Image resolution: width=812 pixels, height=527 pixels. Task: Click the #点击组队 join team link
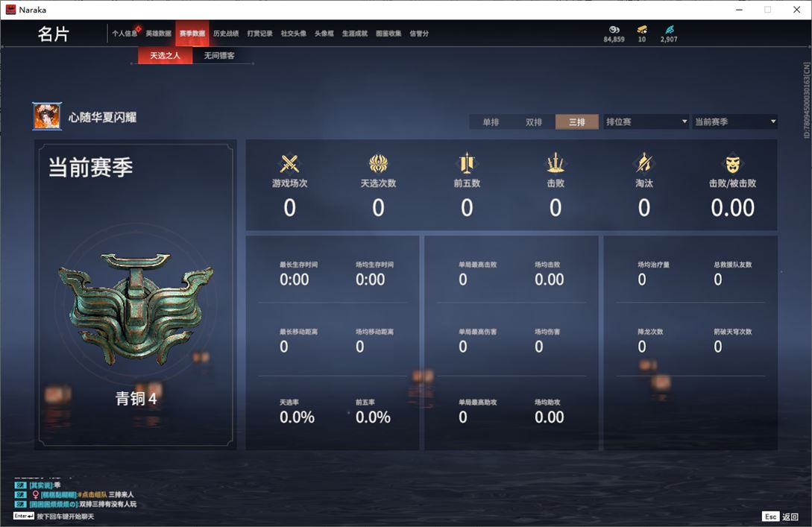pos(92,494)
